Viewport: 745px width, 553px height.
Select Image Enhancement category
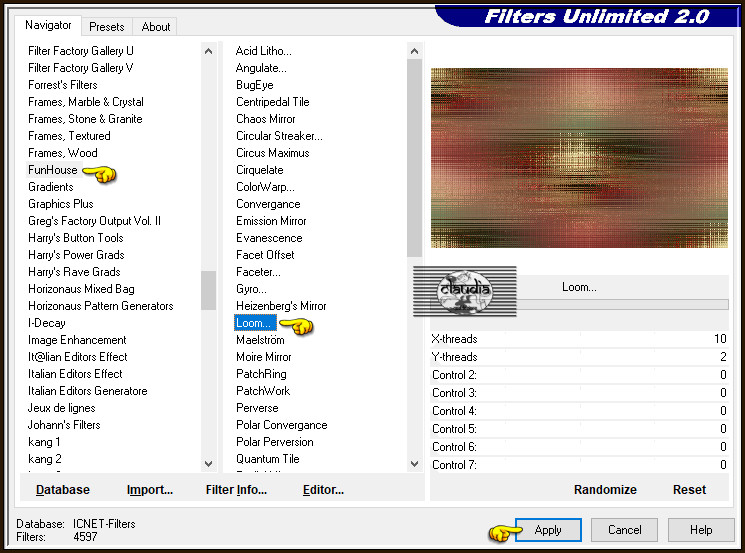(x=77, y=340)
